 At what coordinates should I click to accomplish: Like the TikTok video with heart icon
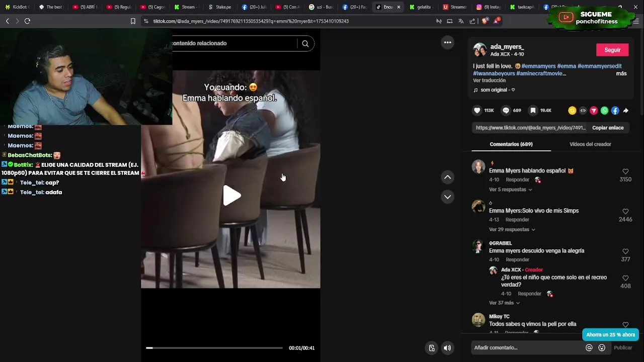[x=477, y=111]
